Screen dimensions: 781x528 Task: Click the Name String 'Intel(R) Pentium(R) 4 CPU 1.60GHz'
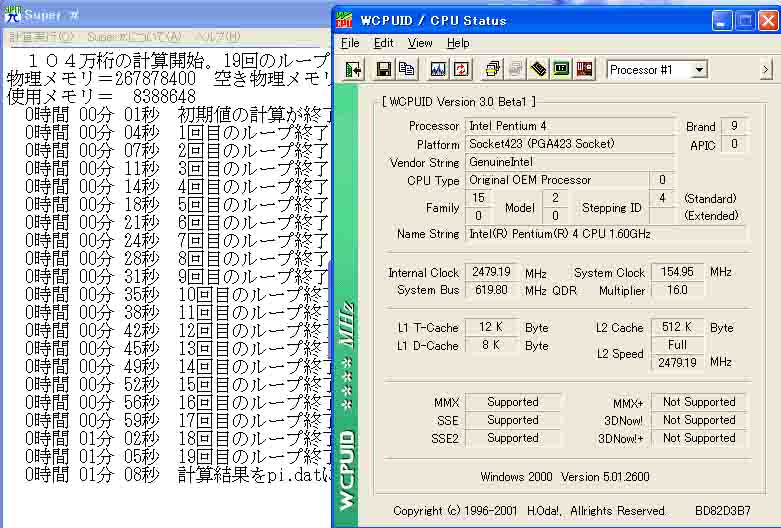pyautogui.click(x=606, y=234)
